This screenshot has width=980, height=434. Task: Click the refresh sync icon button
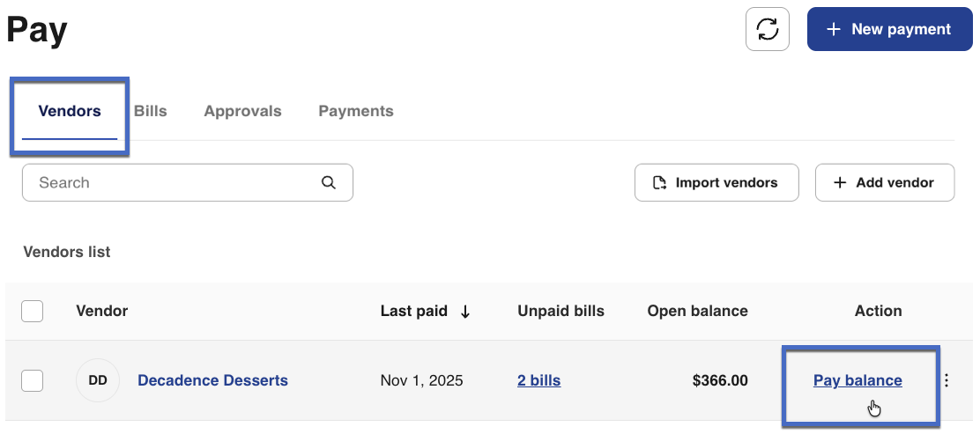768,29
